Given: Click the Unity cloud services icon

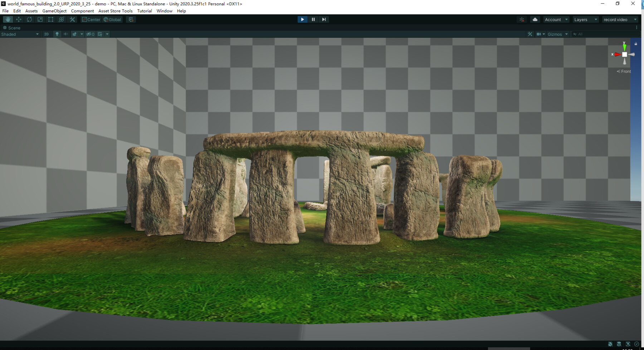Looking at the screenshot, I should click(x=535, y=19).
